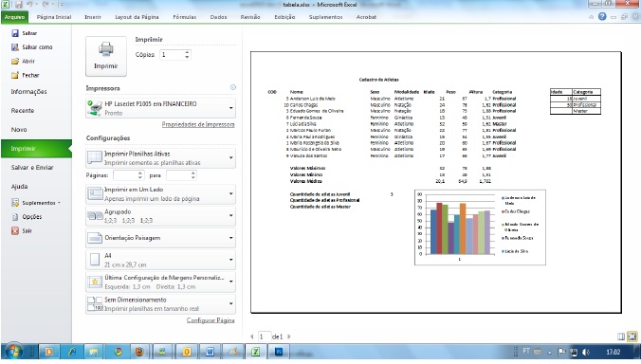Open the Orientação Paisagem dropdown

pyautogui.click(x=161, y=238)
